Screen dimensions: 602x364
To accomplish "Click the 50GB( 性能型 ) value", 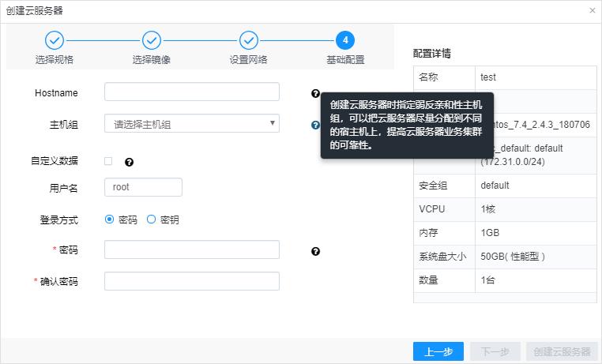I will [x=513, y=257].
